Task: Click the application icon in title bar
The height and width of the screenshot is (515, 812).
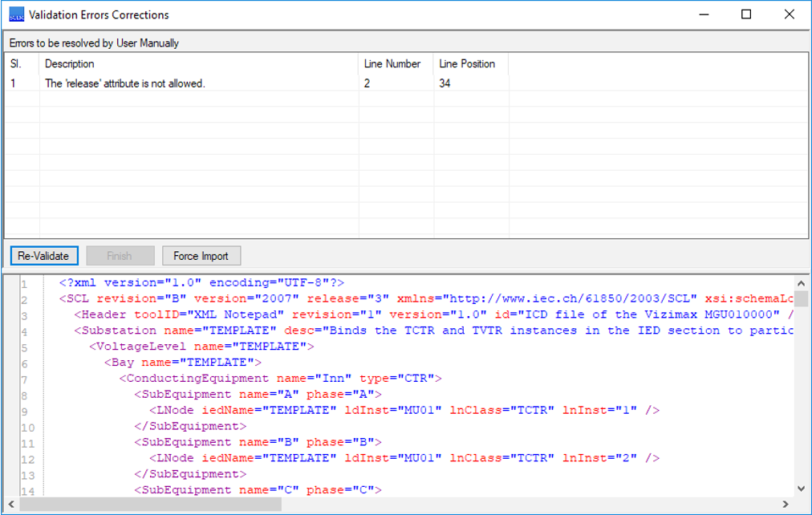Action: click(17, 14)
